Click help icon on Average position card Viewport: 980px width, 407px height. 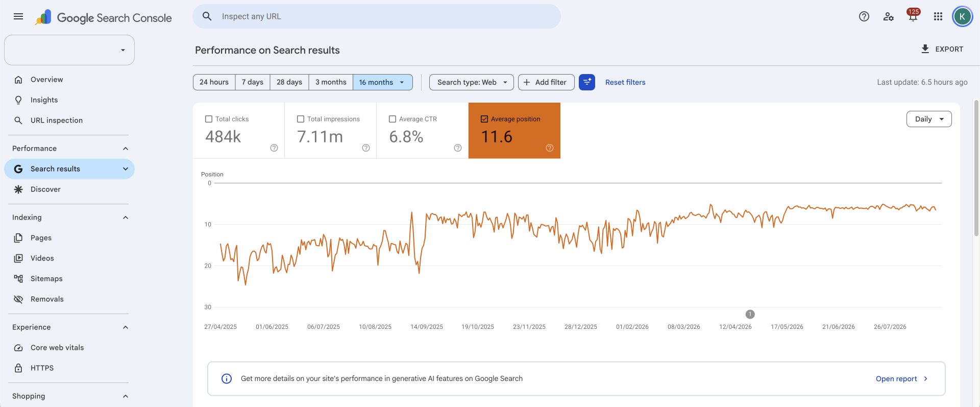pyautogui.click(x=550, y=148)
